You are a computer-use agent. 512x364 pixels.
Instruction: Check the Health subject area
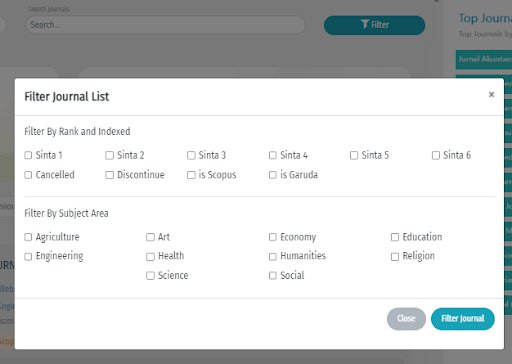point(150,256)
